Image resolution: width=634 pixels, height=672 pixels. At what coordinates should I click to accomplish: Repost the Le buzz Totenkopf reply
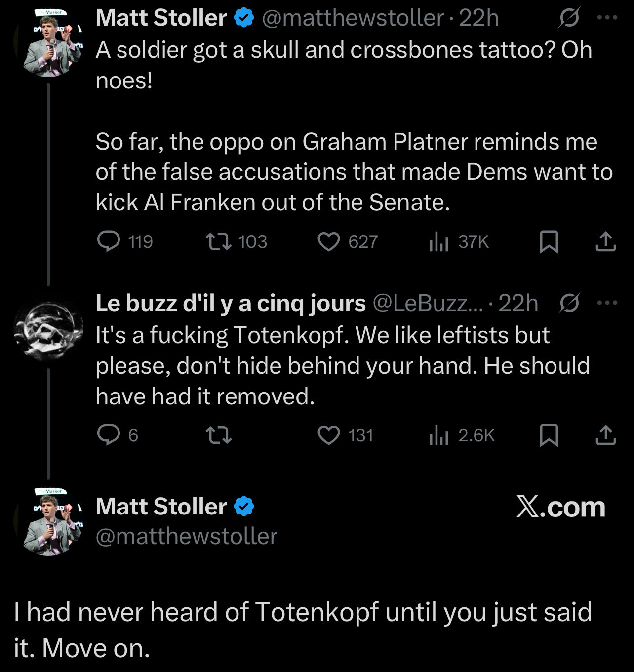pyautogui.click(x=218, y=435)
